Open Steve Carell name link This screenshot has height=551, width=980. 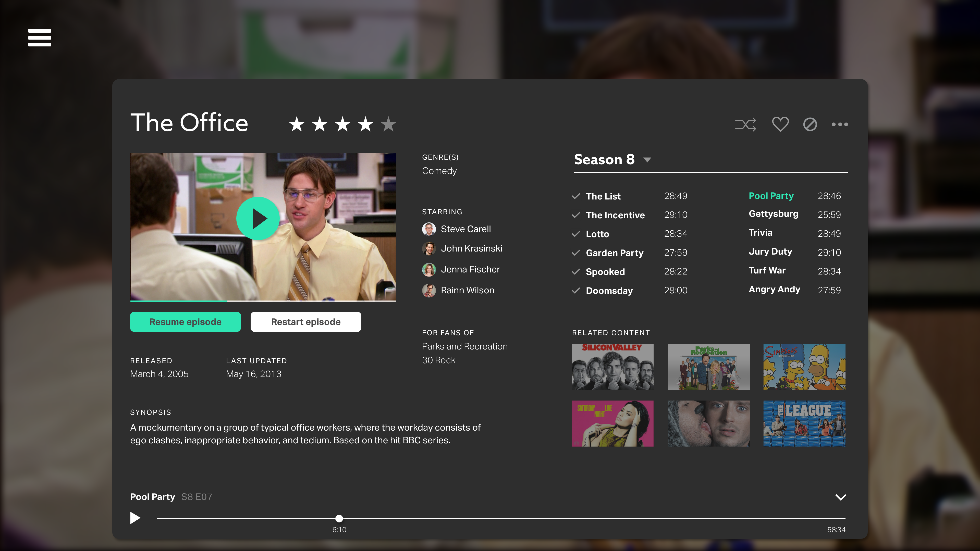[466, 229]
